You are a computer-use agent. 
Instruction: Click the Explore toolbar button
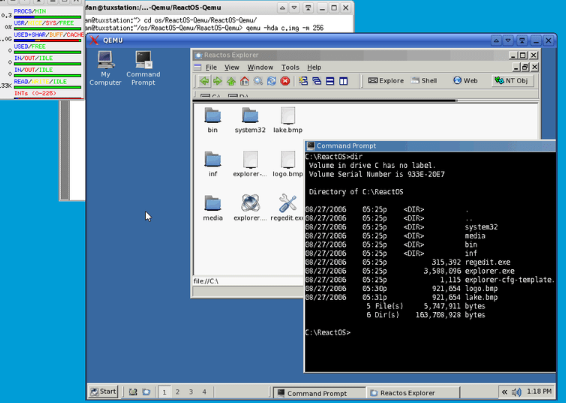[x=386, y=81]
